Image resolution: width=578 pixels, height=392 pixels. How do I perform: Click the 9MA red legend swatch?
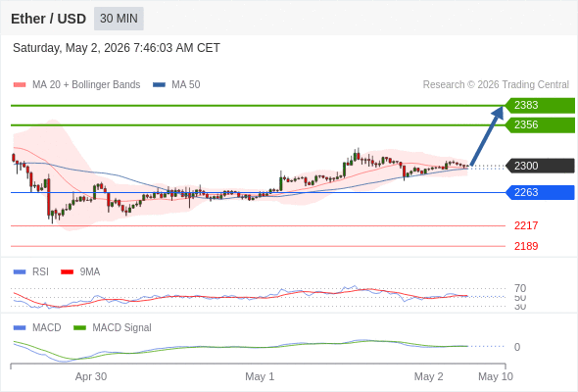[67, 272]
